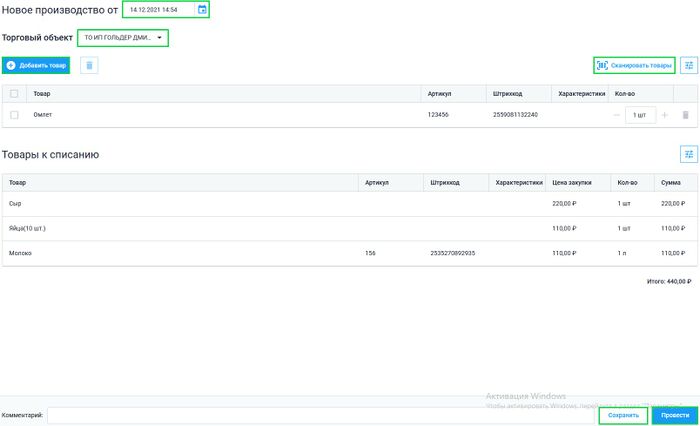Tick the checkbox for Омлет row

coord(14,115)
